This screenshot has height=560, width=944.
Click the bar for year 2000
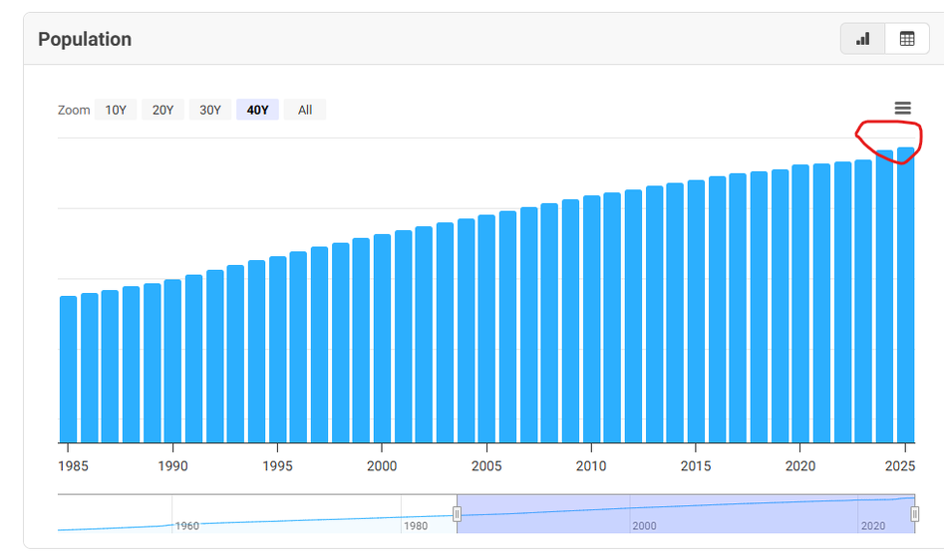(x=382, y=339)
